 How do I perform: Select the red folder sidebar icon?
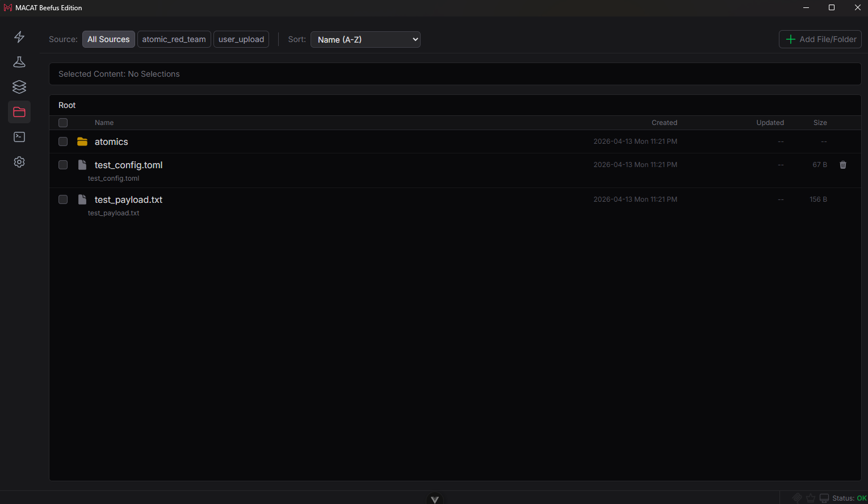(x=19, y=112)
